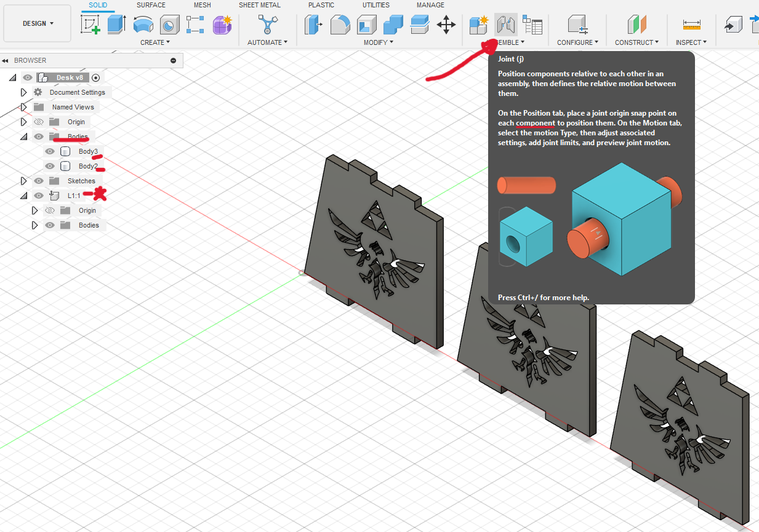Hide Body3
This screenshot has width=759, height=532.
click(x=50, y=151)
